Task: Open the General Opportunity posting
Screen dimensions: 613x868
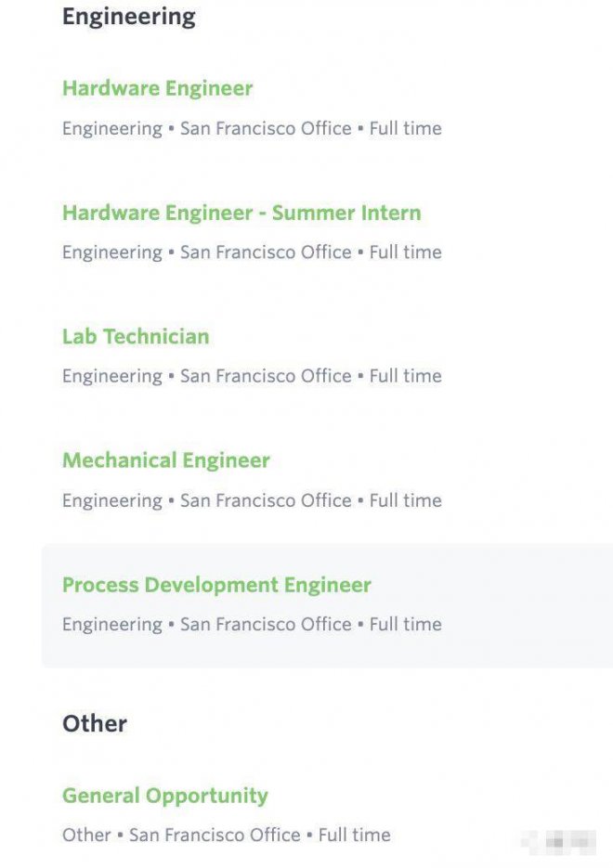Action: [x=164, y=796]
